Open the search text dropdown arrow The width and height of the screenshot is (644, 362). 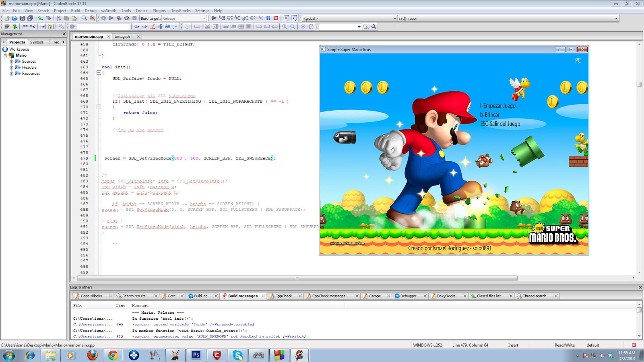click(359, 27)
